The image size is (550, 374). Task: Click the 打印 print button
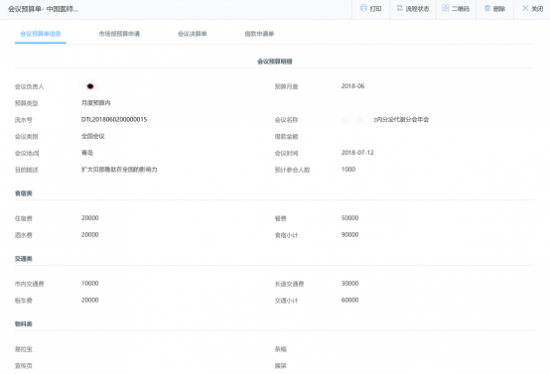tap(371, 9)
